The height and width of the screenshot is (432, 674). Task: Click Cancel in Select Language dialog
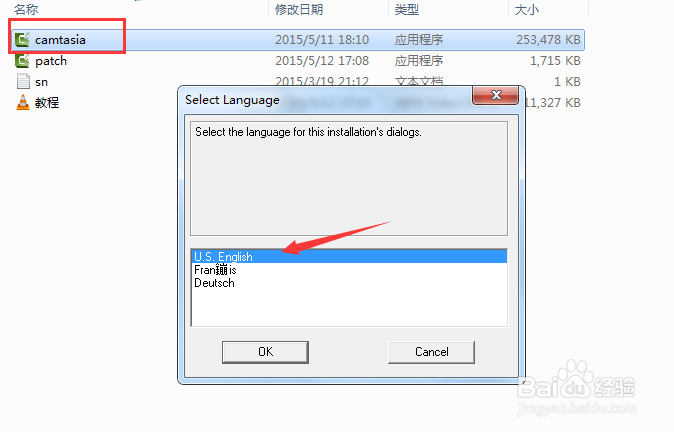click(432, 352)
